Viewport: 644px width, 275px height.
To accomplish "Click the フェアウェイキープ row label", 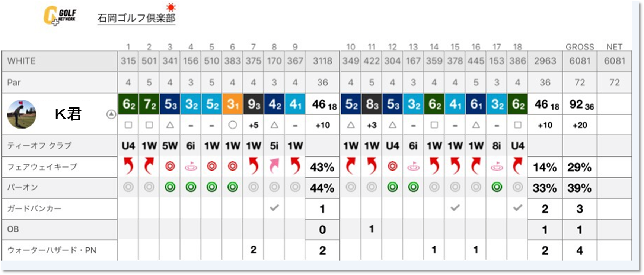I will click(42, 166).
